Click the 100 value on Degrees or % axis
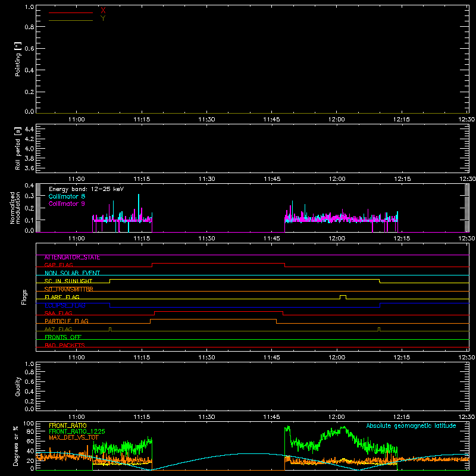476x476 pixels. tap(29, 424)
